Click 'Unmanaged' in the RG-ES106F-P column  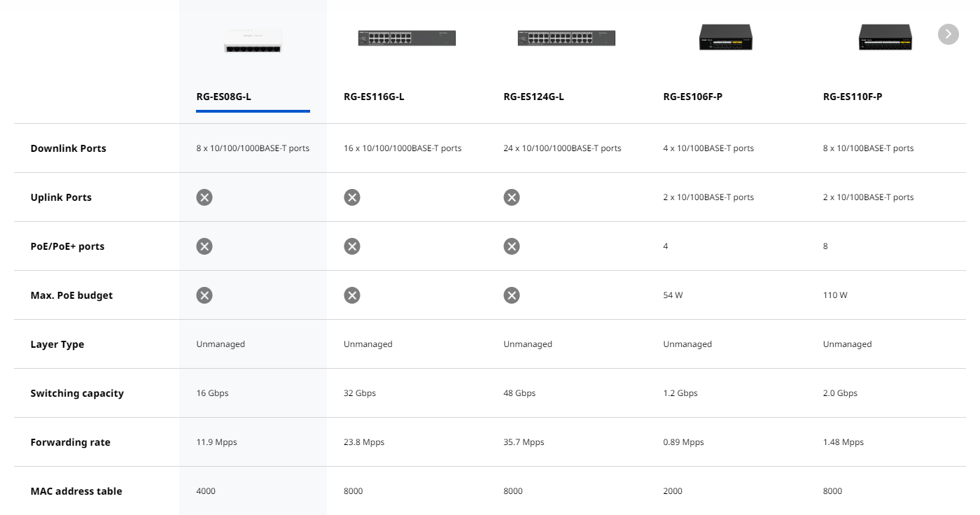point(687,344)
